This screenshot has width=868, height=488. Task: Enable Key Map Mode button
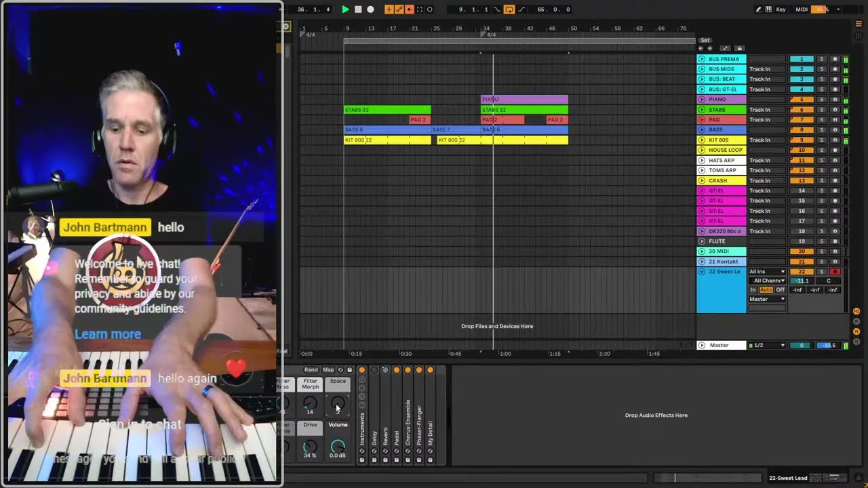(781, 9)
